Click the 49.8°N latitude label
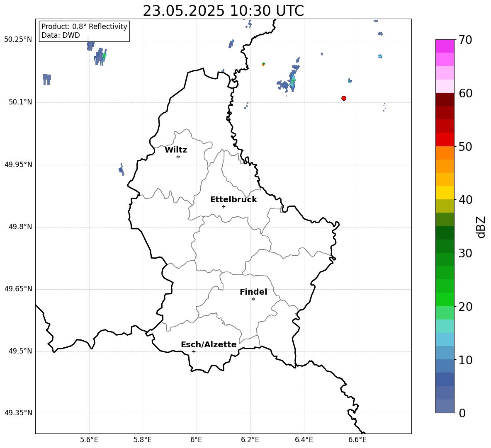 (x=20, y=227)
